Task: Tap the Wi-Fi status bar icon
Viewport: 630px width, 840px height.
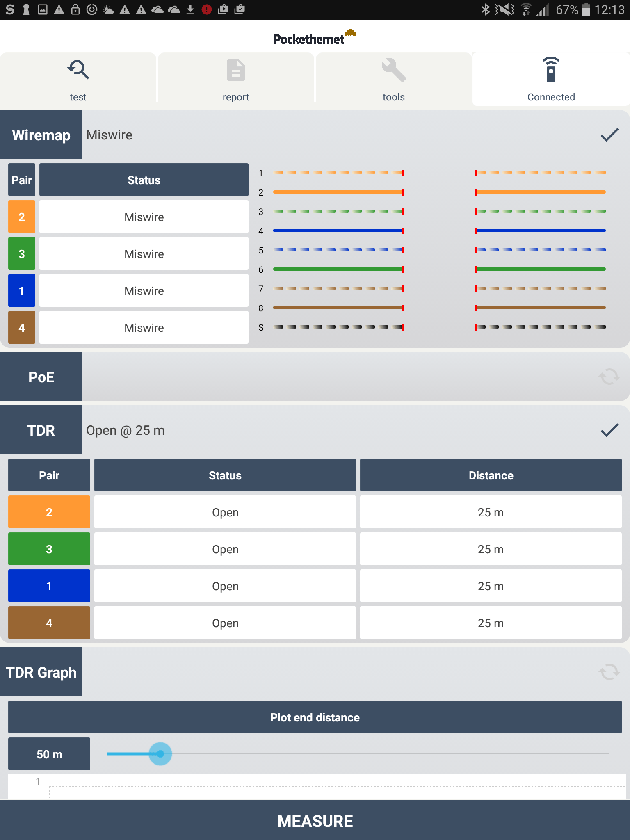Action: coord(525,9)
